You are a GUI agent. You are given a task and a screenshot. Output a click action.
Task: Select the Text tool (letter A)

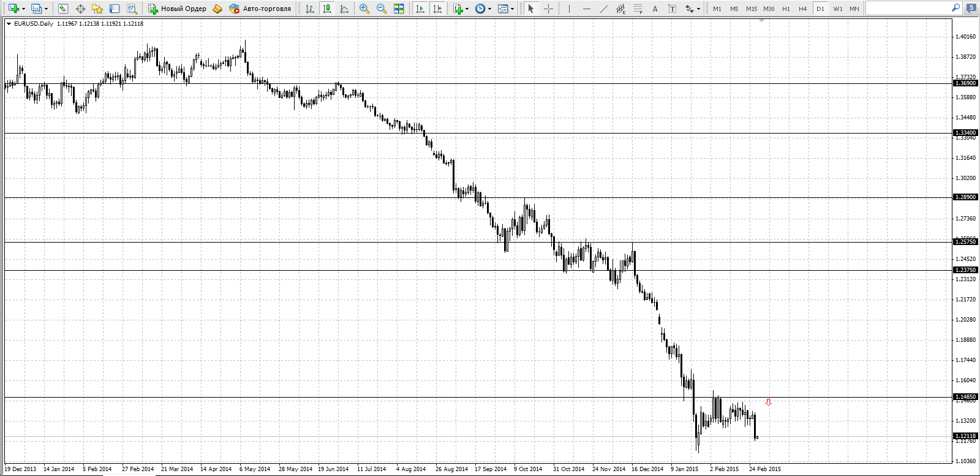tap(655, 9)
